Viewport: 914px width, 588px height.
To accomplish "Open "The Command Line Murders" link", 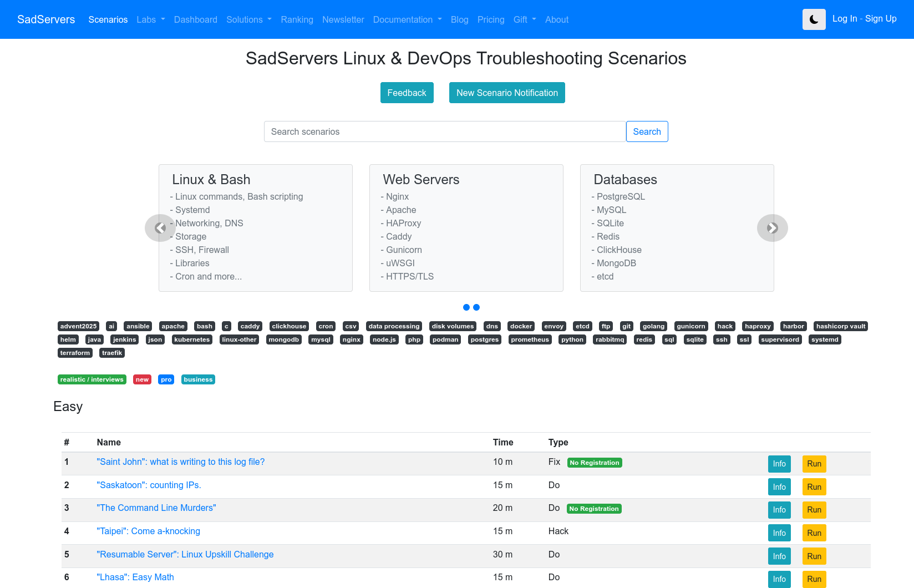I will (x=156, y=508).
